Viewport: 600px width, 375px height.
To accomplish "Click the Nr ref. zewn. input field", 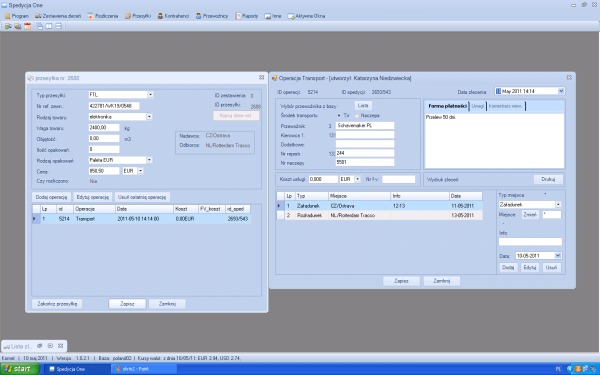I will (114, 106).
